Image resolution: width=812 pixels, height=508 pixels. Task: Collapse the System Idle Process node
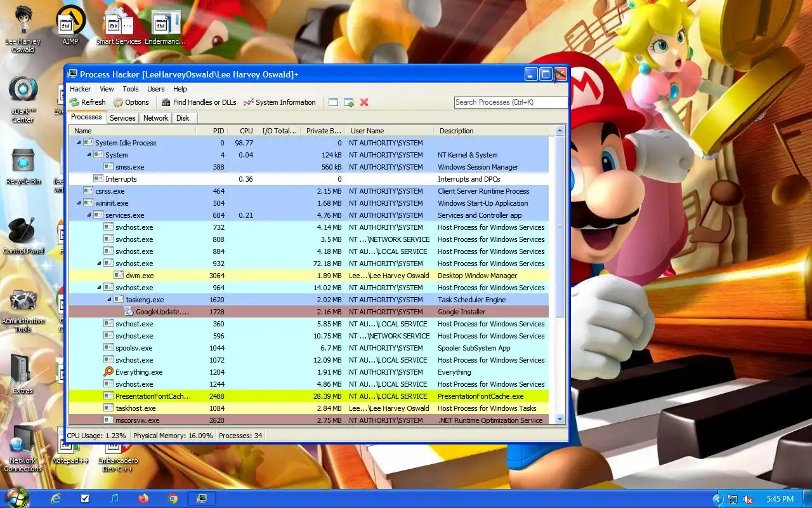coord(79,143)
